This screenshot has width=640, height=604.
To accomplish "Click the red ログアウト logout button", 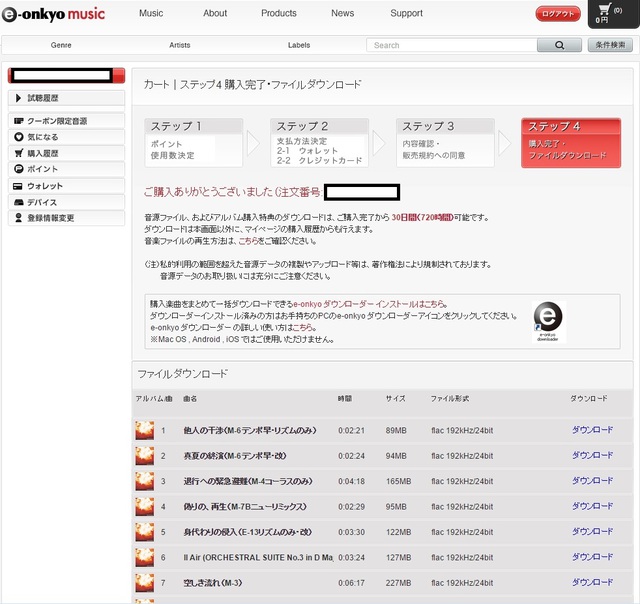I will (x=558, y=14).
